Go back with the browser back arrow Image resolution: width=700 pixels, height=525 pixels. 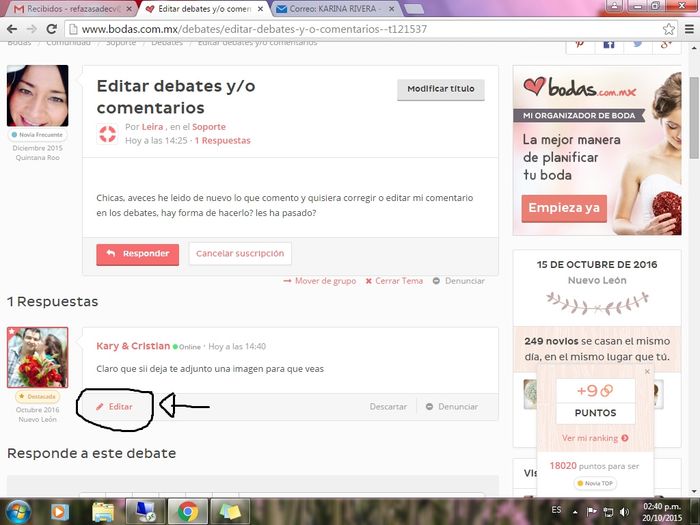click(x=12, y=29)
